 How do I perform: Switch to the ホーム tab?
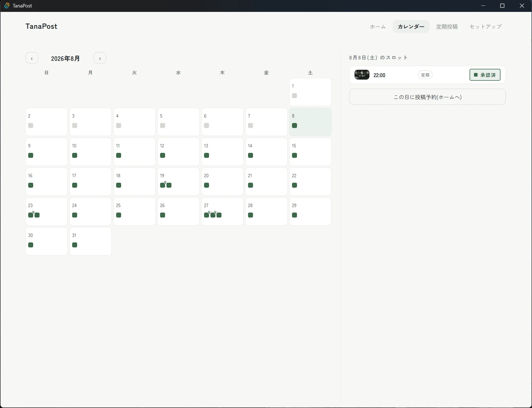(x=378, y=27)
